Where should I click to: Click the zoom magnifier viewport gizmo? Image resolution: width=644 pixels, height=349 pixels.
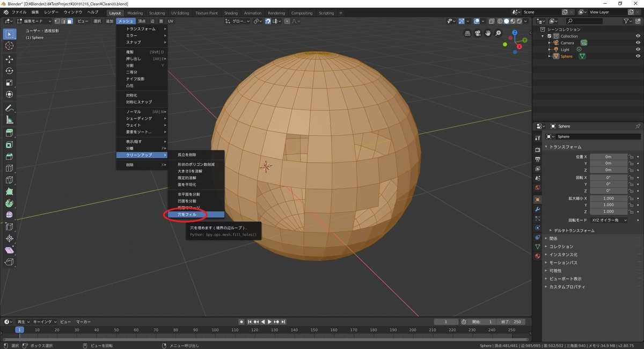click(x=498, y=33)
